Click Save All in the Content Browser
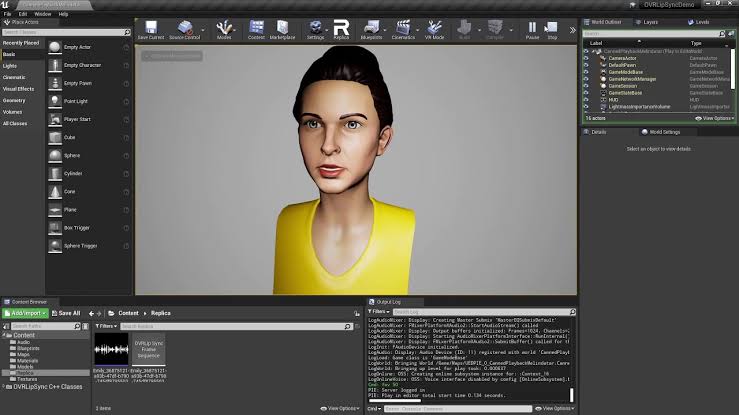Screen dimensions: 739x415 click(66, 313)
